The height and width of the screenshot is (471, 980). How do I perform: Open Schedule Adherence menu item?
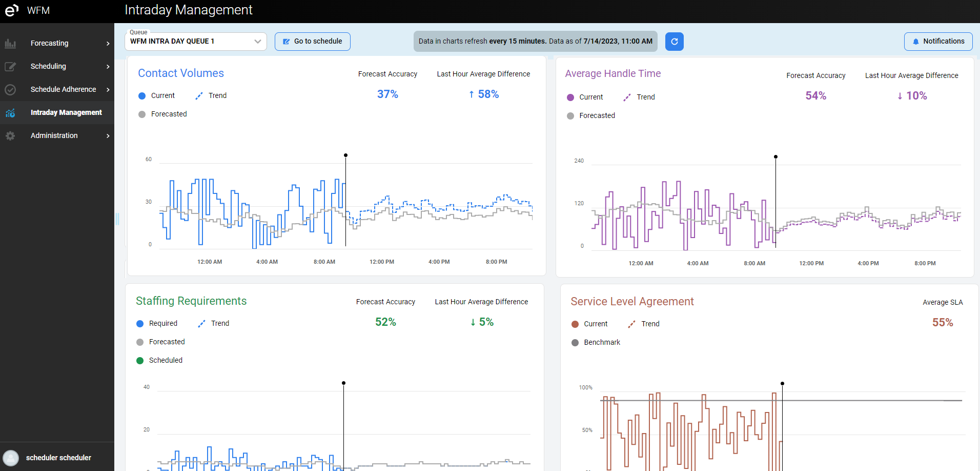pyautogui.click(x=63, y=89)
